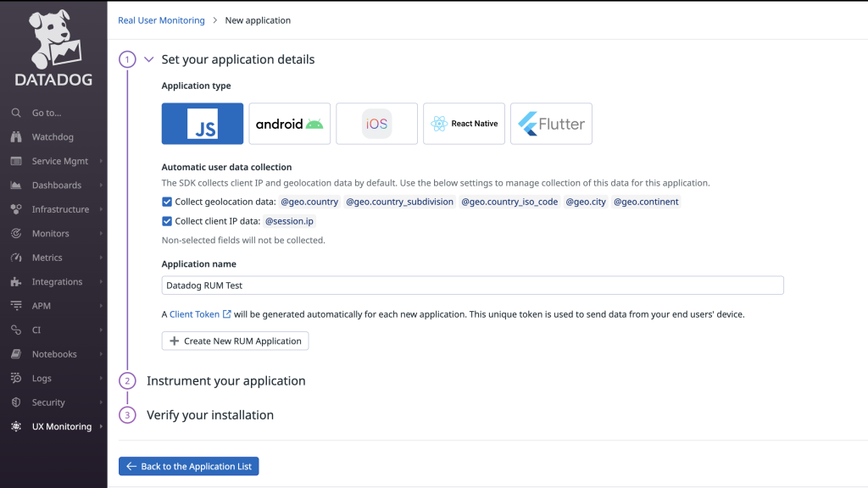Click the Datadog logo
Viewport: 868px width, 488px height.
pos(53,47)
